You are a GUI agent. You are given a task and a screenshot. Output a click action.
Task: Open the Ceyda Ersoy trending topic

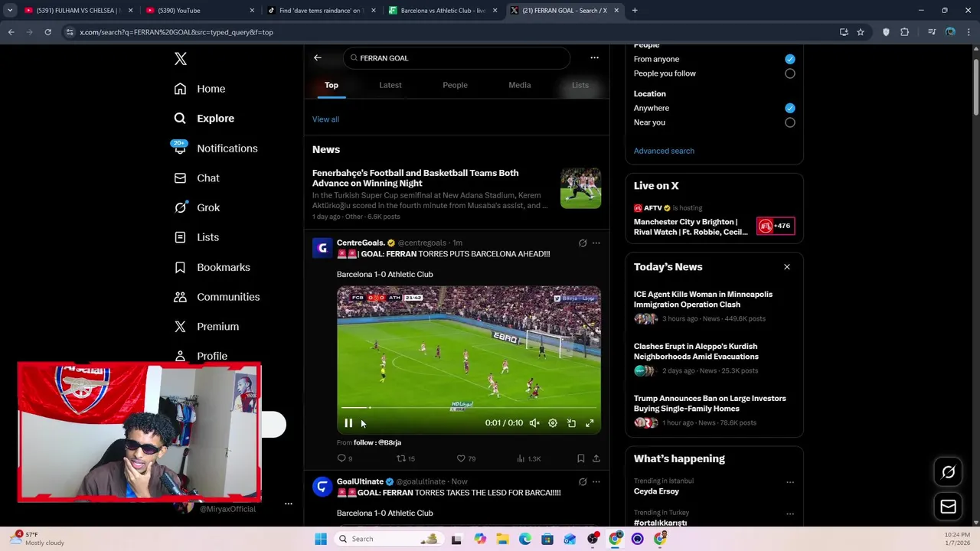click(x=656, y=491)
